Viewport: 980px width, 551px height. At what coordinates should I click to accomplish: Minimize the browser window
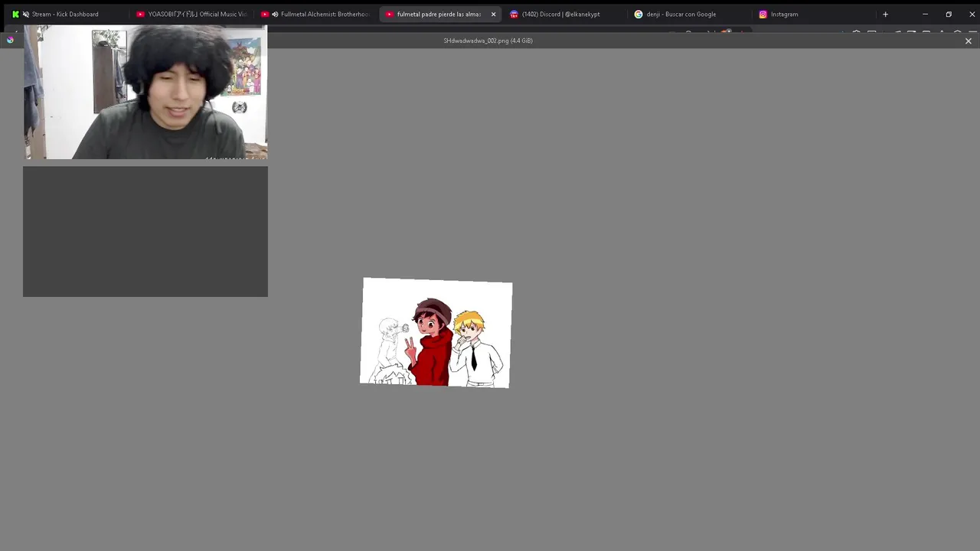925,14
